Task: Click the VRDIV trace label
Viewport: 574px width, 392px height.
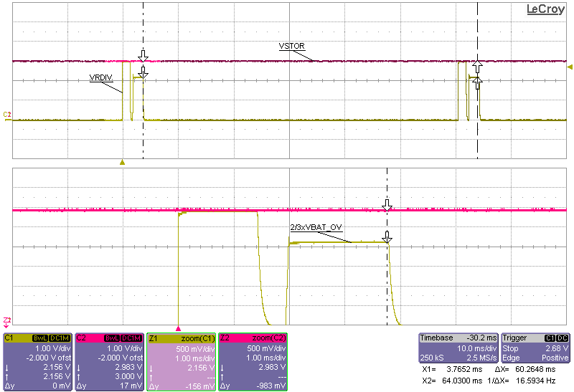Action: (100, 77)
